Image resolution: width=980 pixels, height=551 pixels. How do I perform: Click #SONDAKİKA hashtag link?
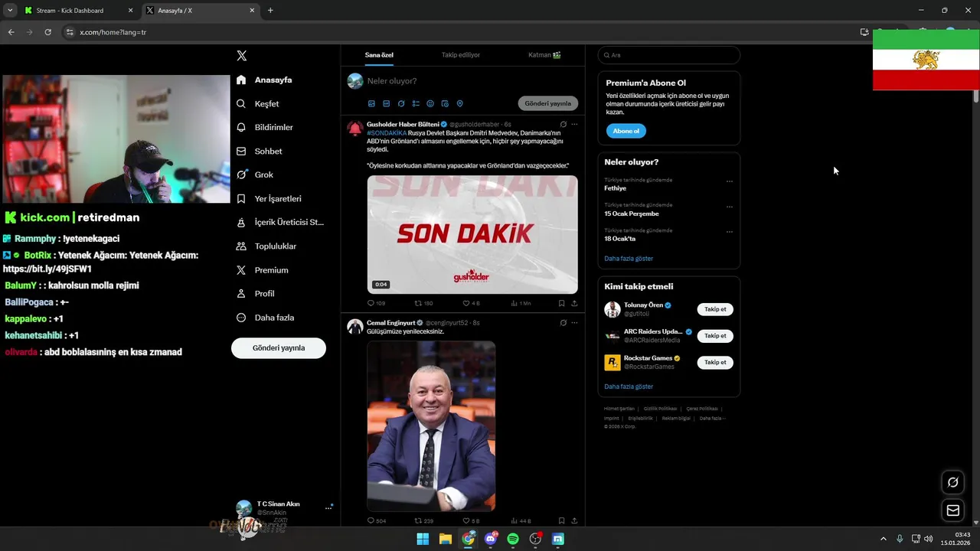click(x=387, y=133)
